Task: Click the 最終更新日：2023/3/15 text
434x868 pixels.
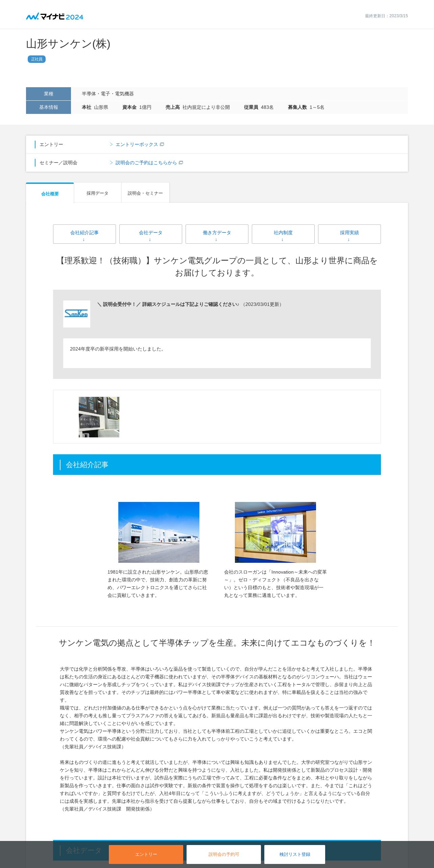Action: (386, 16)
